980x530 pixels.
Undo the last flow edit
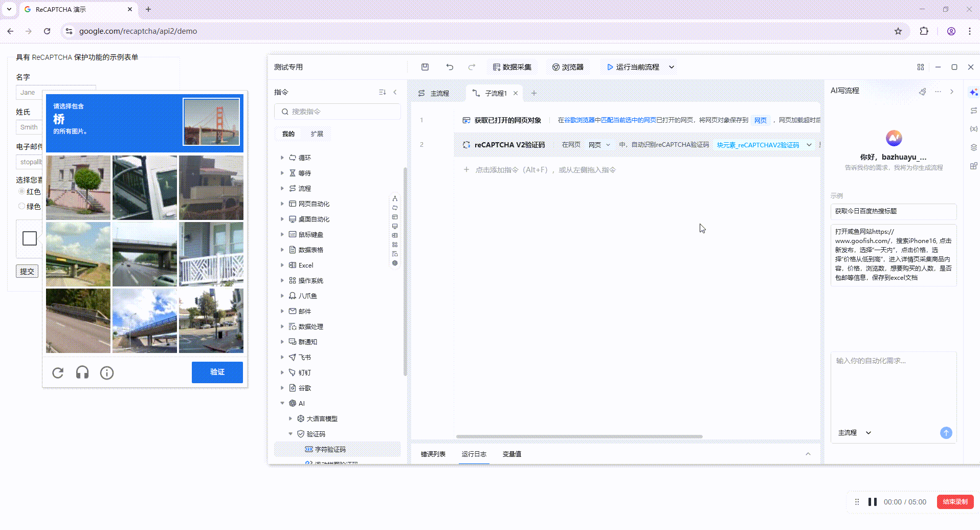pos(450,67)
